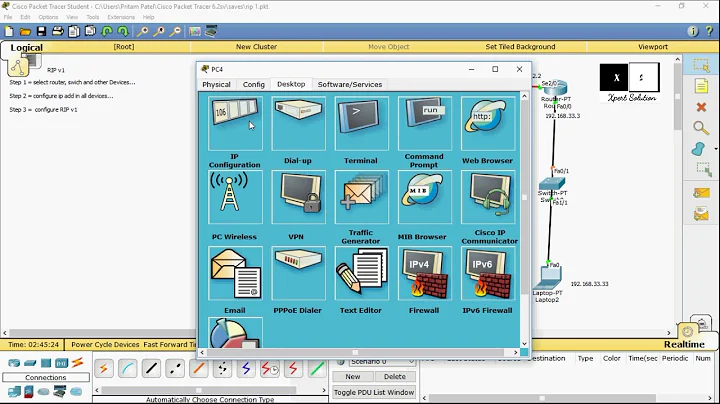Viewport: 720px width, 404px height.
Task: Switch to the Config tab
Action: pos(253,84)
